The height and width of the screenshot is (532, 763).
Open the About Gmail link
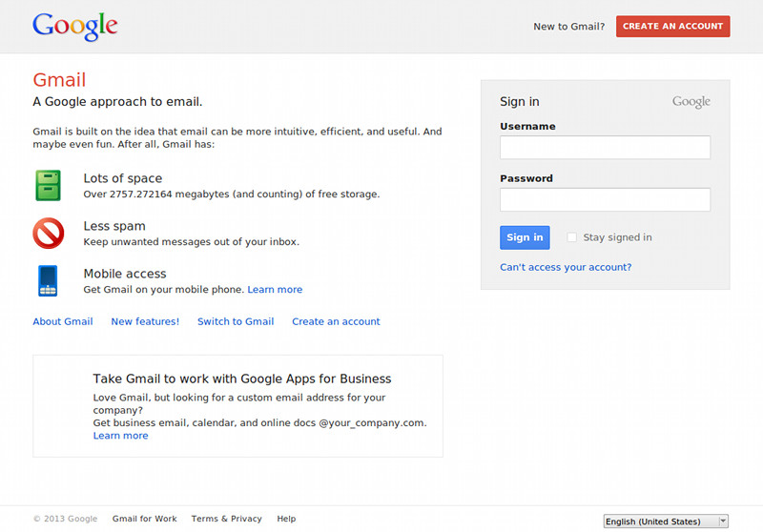(x=63, y=321)
